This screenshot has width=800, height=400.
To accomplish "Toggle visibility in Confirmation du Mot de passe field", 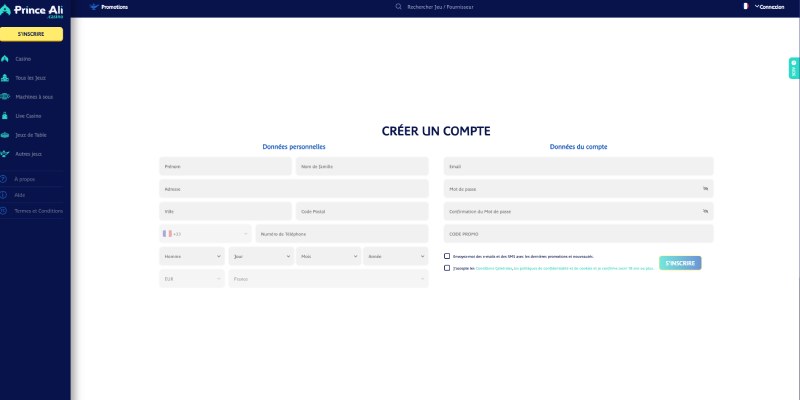I will click(x=706, y=211).
